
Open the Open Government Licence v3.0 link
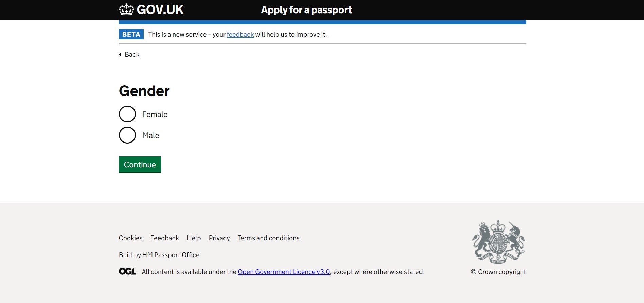click(x=284, y=272)
